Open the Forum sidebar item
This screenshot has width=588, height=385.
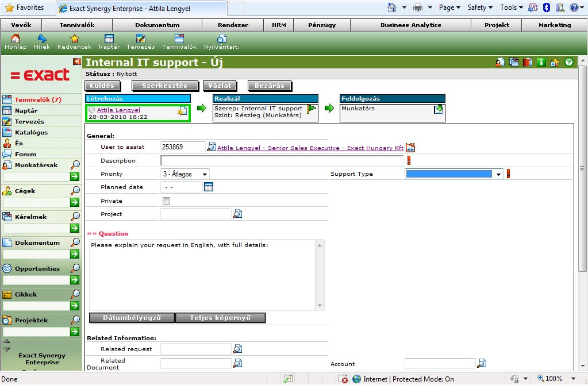click(25, 153)
